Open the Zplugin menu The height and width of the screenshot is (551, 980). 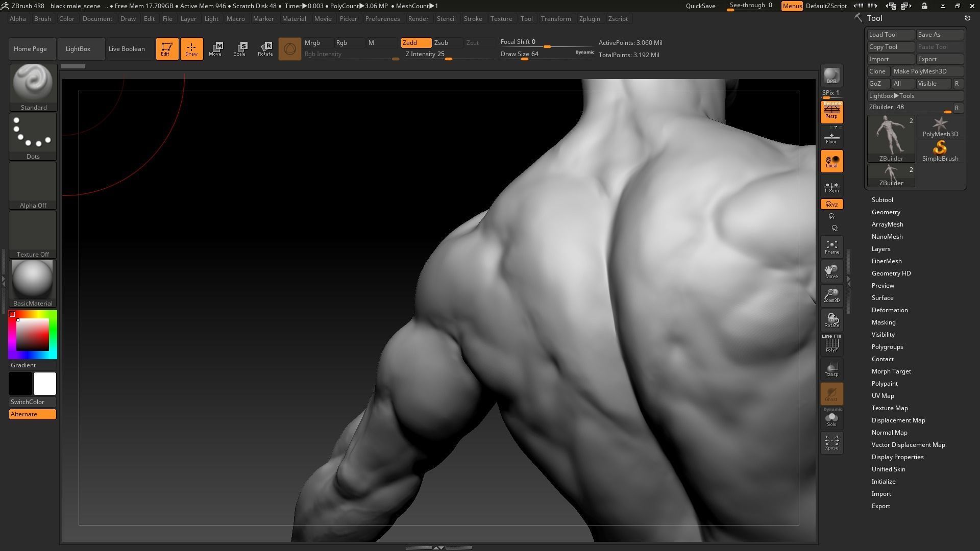(x=590, y=18)
